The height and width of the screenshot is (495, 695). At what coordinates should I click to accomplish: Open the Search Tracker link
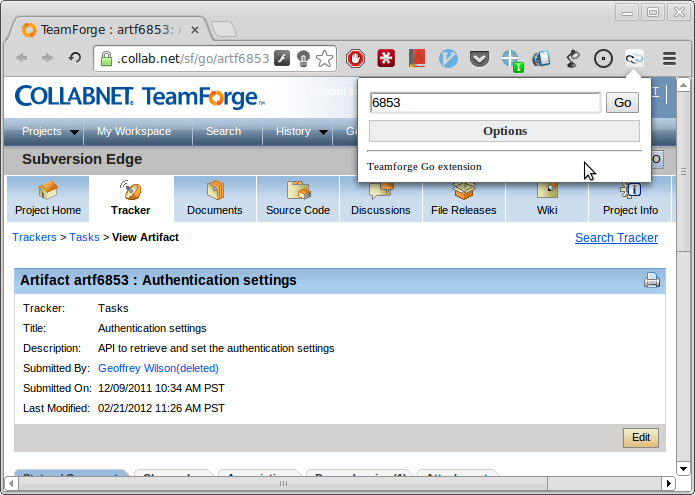pyautogui.click(x=616, y=238)
